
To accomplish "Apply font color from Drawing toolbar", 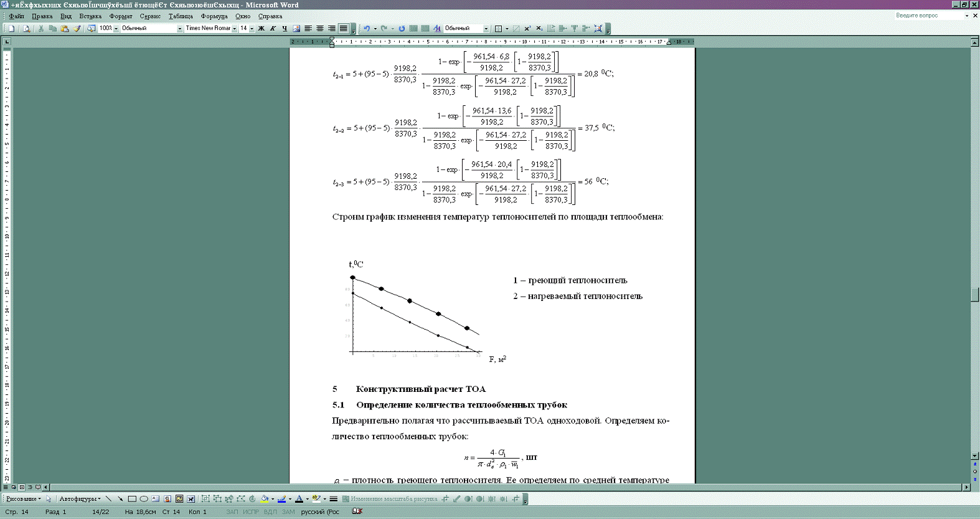I will tap(299, 499).
